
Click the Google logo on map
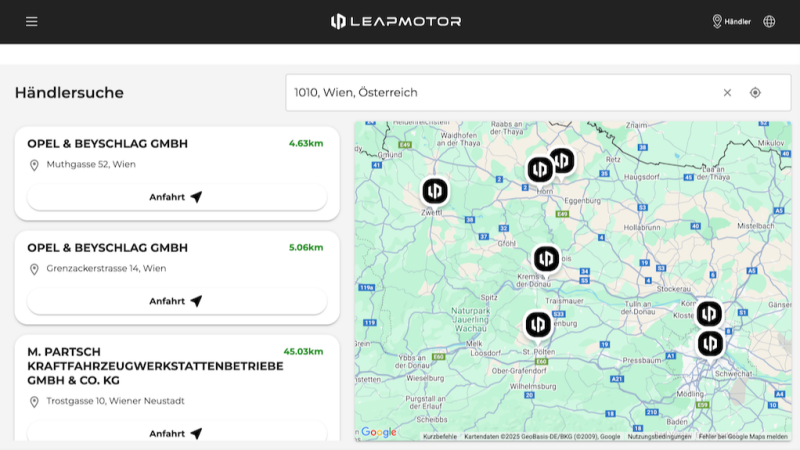(379, 432)
